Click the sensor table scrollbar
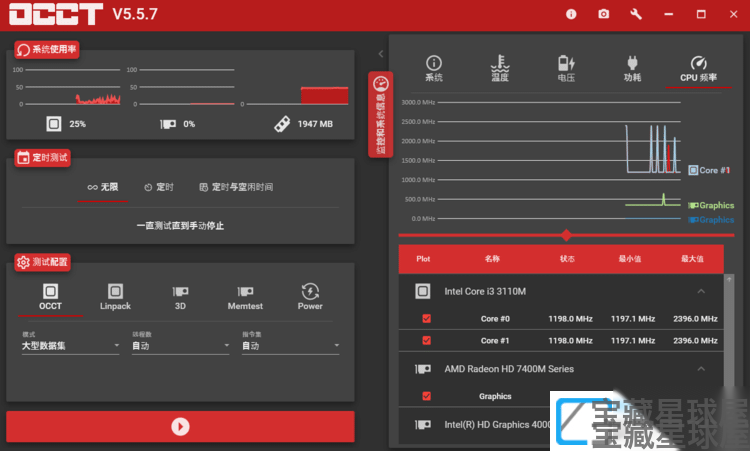Image resolution: width=750 pixels, height=451 pixels. pos(728,330)
